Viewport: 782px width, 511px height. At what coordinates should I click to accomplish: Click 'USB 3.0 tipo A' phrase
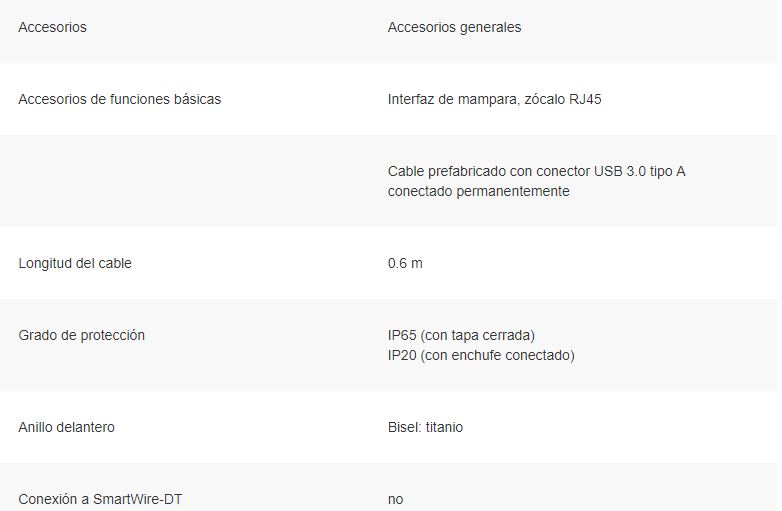coord(639,171)
